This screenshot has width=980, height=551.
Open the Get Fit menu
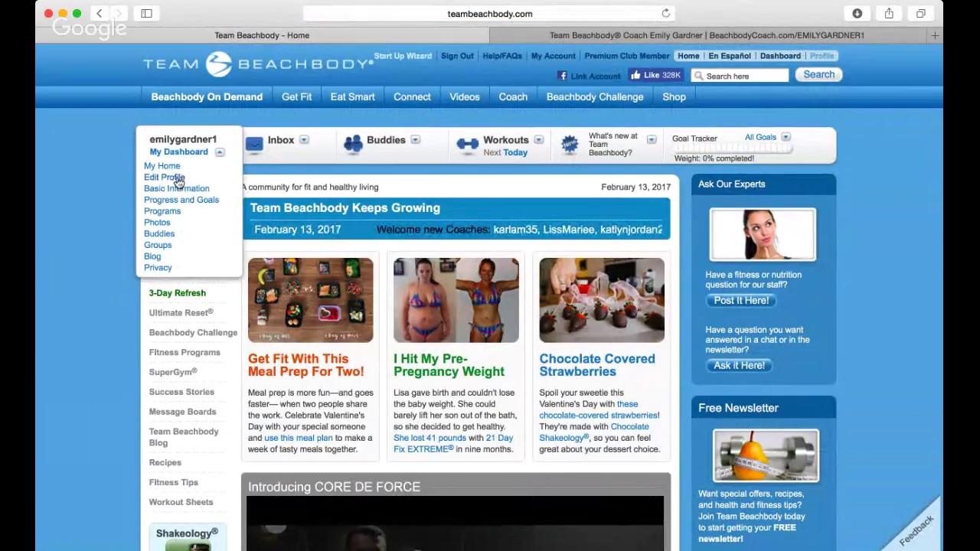(296, 97)
